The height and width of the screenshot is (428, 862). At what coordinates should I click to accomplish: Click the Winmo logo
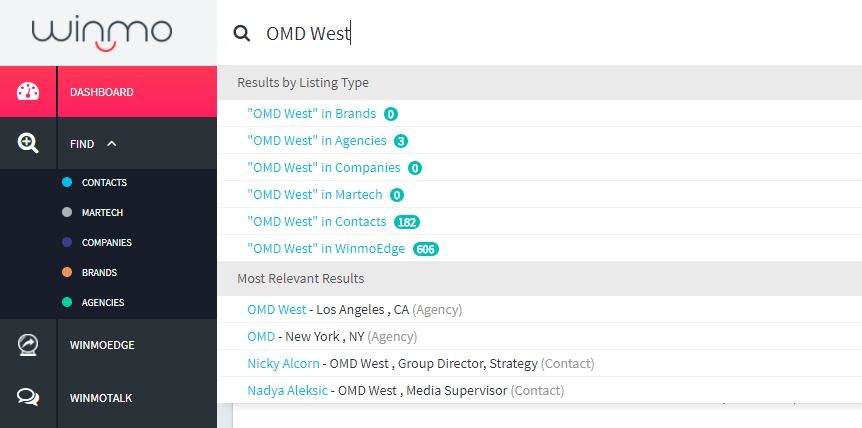(x=102, y=34)
